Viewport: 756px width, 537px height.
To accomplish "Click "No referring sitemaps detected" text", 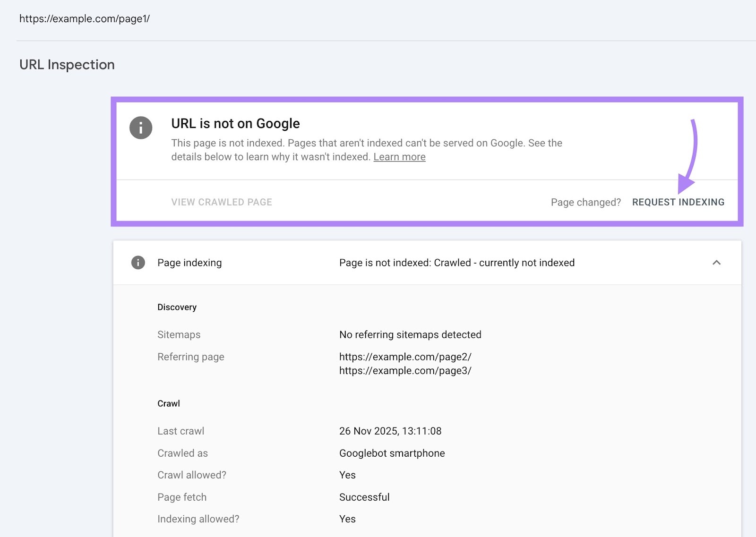I will [x=410, y=334].
